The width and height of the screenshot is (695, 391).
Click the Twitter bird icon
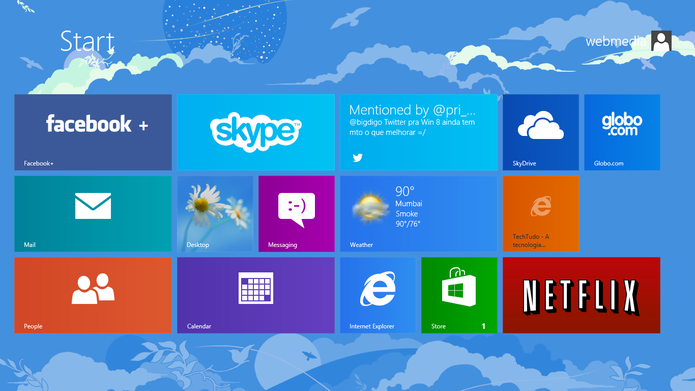click(x=358, y=157)
